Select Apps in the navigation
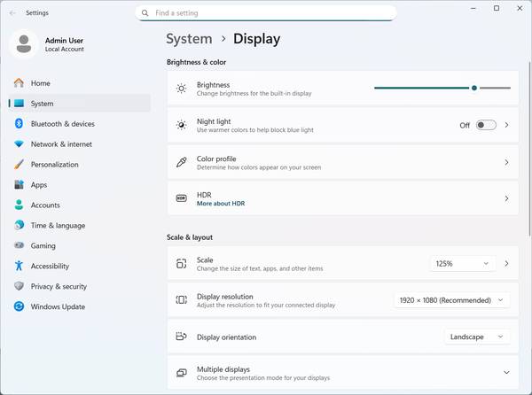 pyautogui.click(x=80, y=184)
